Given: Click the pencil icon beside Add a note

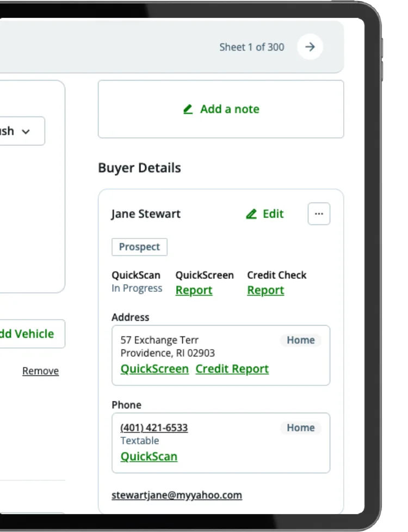Looking at the screenshot, I should coord(188,109).
